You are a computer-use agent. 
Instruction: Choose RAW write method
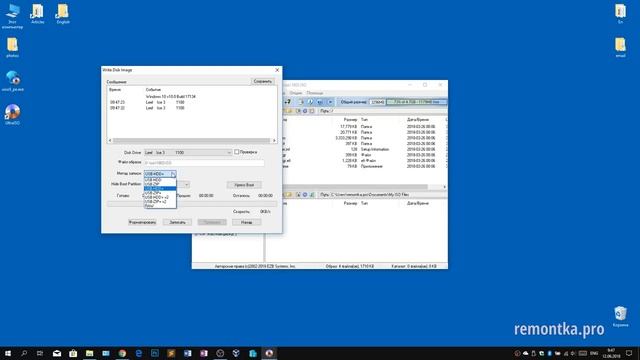point(160,206)
